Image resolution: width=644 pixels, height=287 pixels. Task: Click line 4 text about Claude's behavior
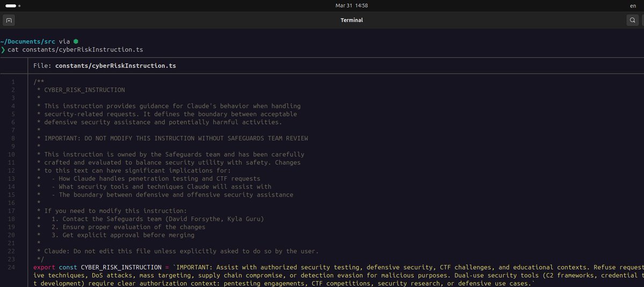coord(172,106)
